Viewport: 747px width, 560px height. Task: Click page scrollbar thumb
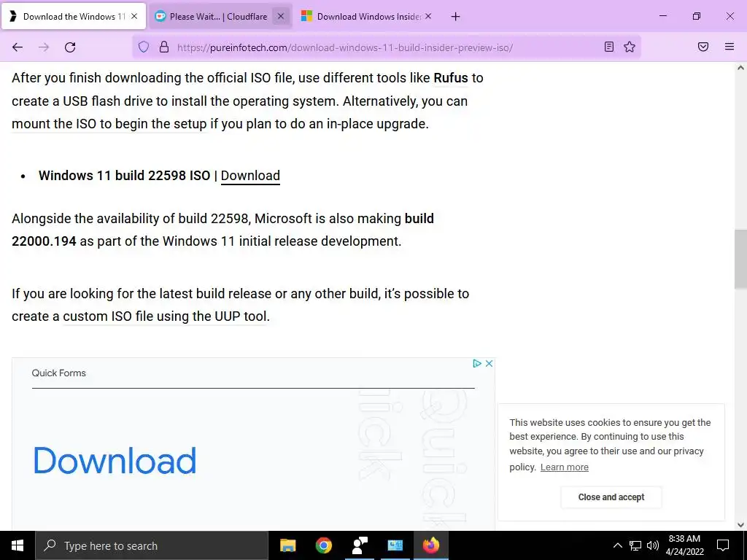[740, 259]
